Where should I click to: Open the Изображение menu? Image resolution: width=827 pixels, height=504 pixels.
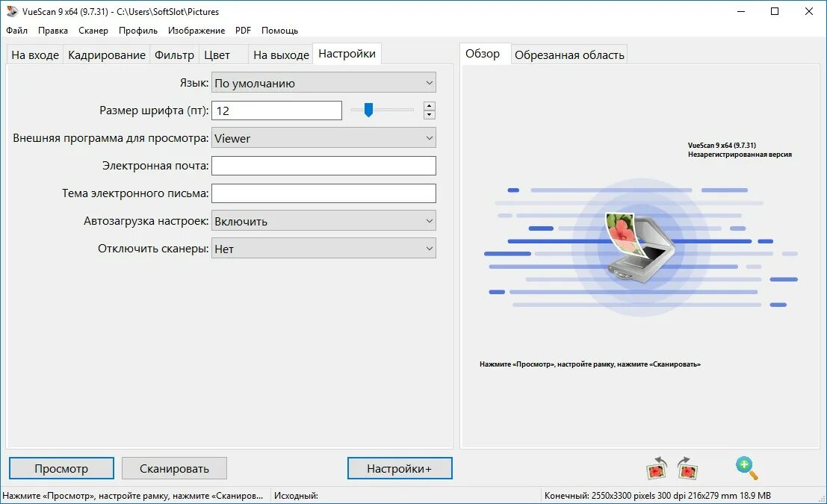click(196, 31)
